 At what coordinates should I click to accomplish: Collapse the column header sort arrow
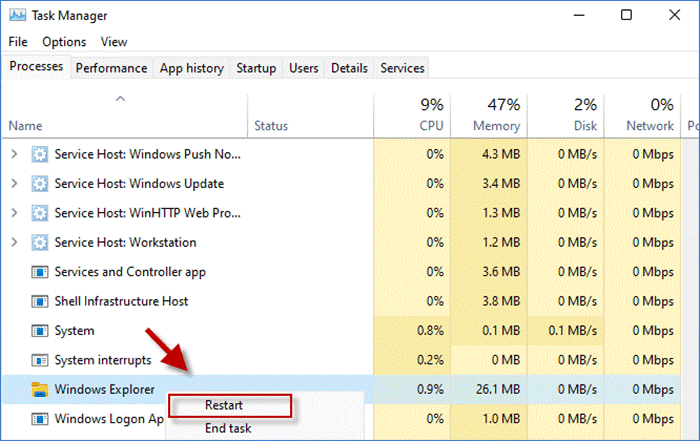click(x=120, y=99)
